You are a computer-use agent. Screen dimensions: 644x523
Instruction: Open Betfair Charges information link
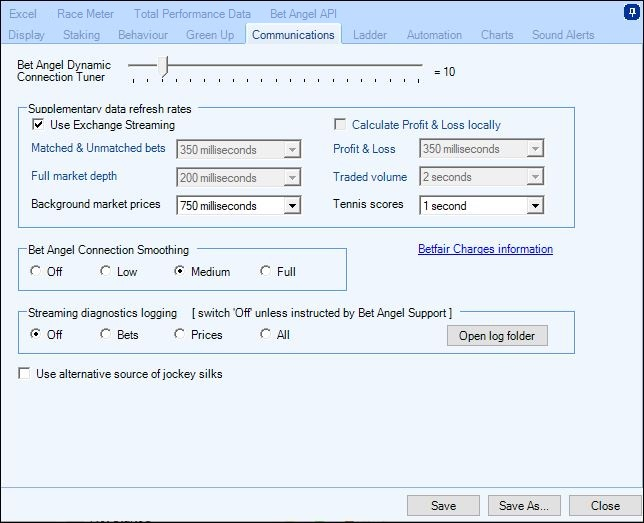point(485,249)
